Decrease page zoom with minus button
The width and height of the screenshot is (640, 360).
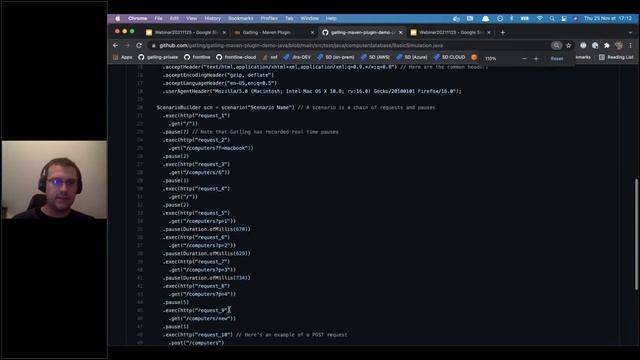(x=524, y=59)
